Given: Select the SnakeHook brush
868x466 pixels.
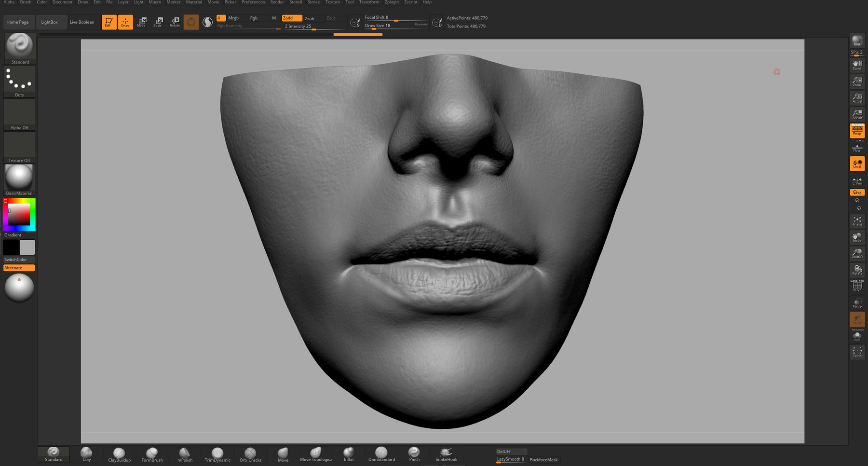Looking at the screenshot, I should [x=446, y=453].
